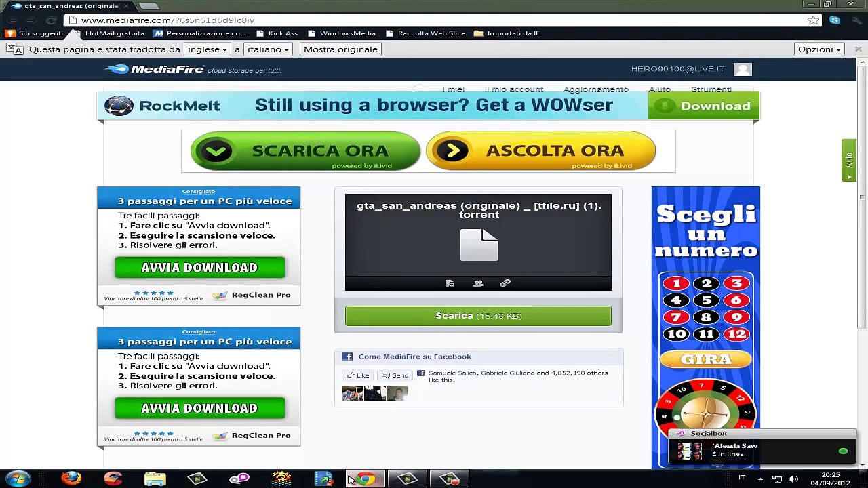Screen dimensions: 868x488
Task: Click the Facebook Send button
Action: pyautogui.click(x=395, y=375)
